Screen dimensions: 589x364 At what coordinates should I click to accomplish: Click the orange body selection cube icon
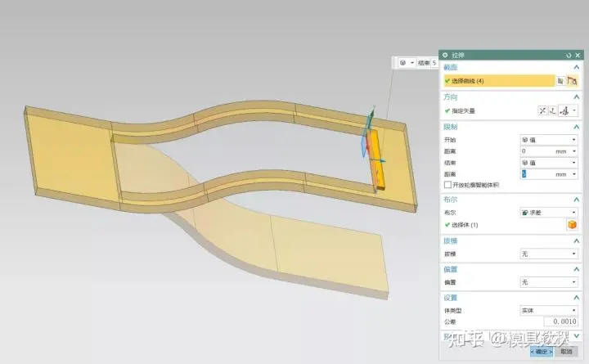(573, 225)
